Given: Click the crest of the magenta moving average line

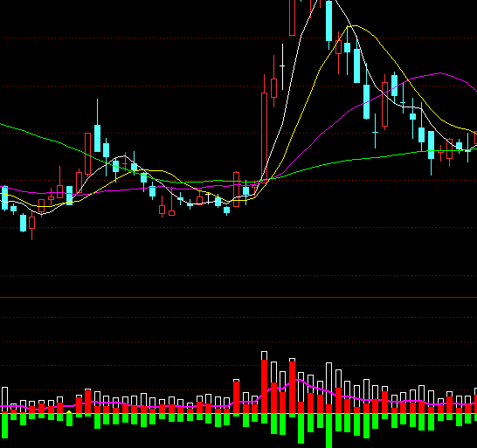Looking at the screenshot, I should pyautogui.click(x=440, y=73).
